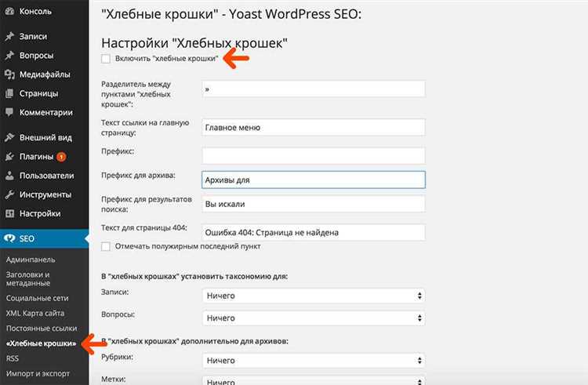Click the Вы искали input field
Viewport: 588px width, 385px height.
[314, 204]
